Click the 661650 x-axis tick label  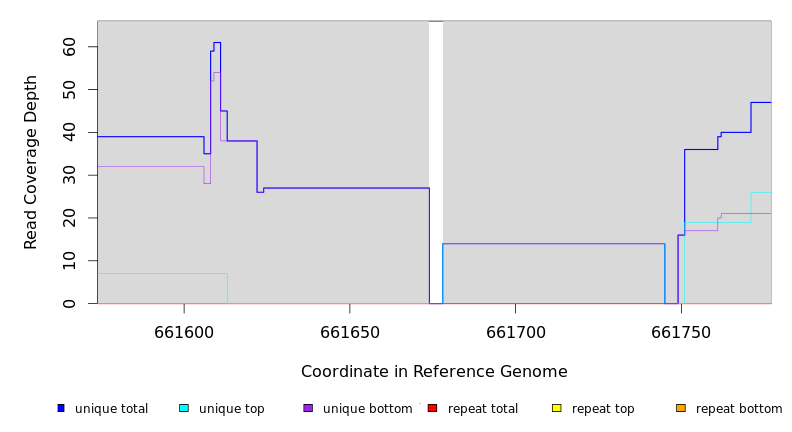pyautogui.click(x=349, y=332)
